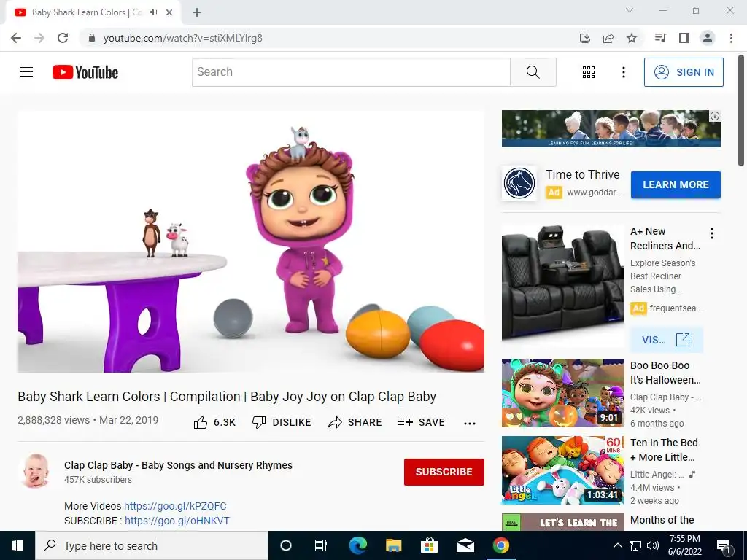
Task: Click the Cortana circle on taskbar
Action: 286,545
